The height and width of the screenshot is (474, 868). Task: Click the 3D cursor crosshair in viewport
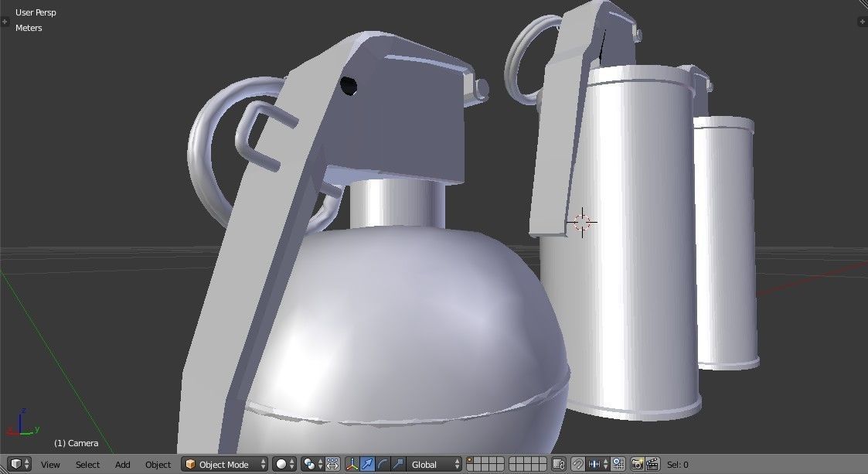(582, 223)
